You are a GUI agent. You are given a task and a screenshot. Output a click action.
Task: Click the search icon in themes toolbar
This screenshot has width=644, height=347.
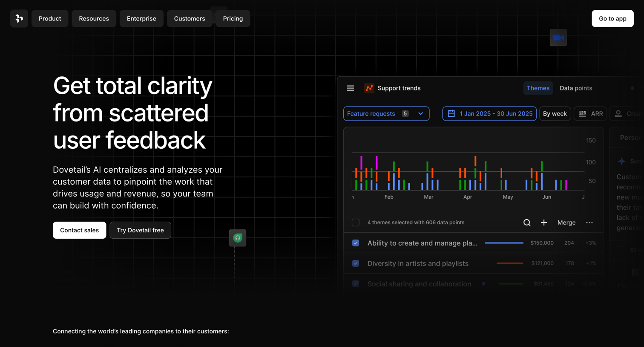527,223
